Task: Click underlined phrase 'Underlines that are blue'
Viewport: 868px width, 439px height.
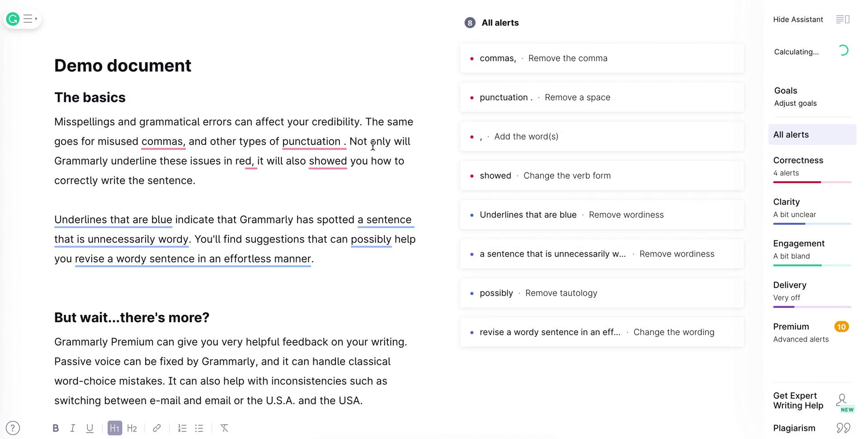Action: pyautogui.click(x=113, y=219)
